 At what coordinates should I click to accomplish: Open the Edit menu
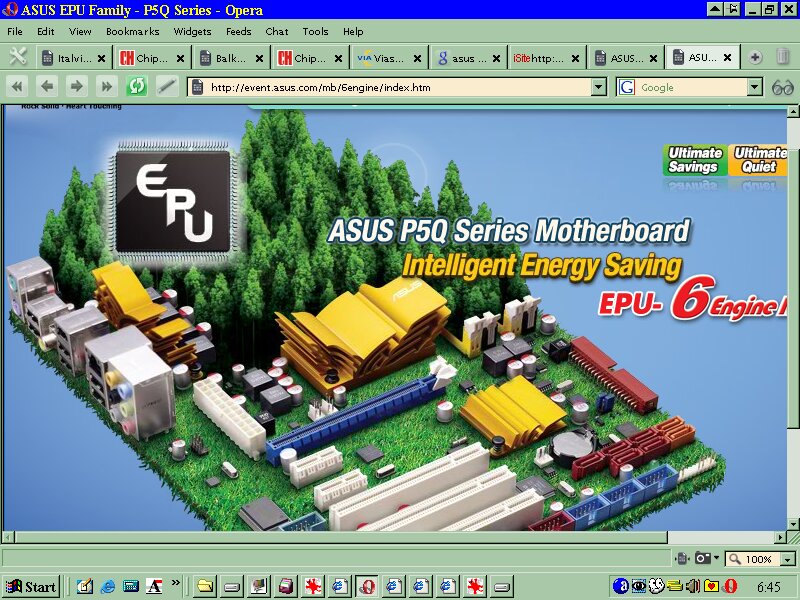coord(45,32)
